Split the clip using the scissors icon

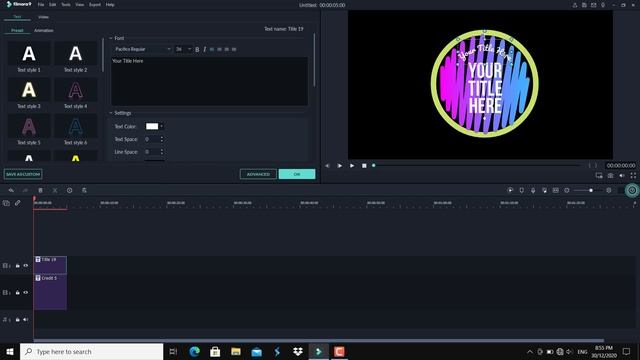click(x=55, y=190)
